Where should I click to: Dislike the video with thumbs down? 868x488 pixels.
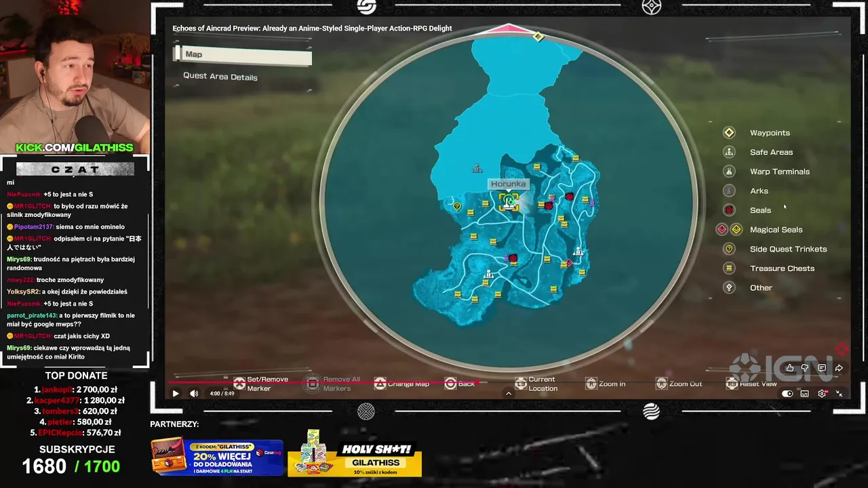806,368
